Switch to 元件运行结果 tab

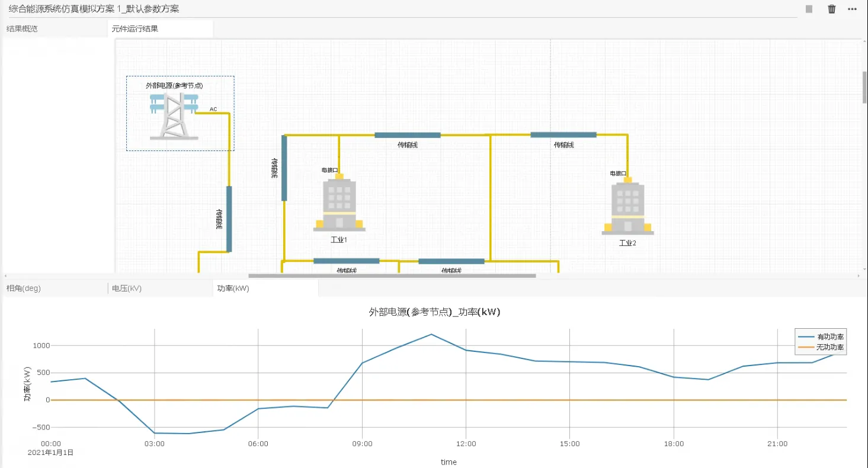click(x=135, y=28)
